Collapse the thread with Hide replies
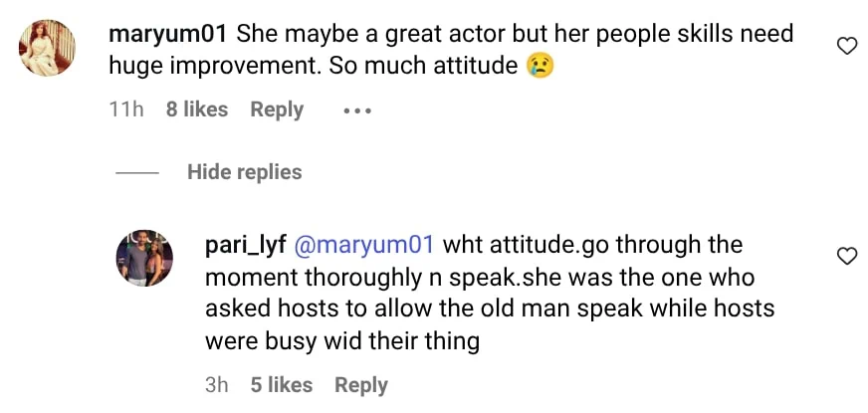The width and height of the screenshot is (868, 413). 244,172
